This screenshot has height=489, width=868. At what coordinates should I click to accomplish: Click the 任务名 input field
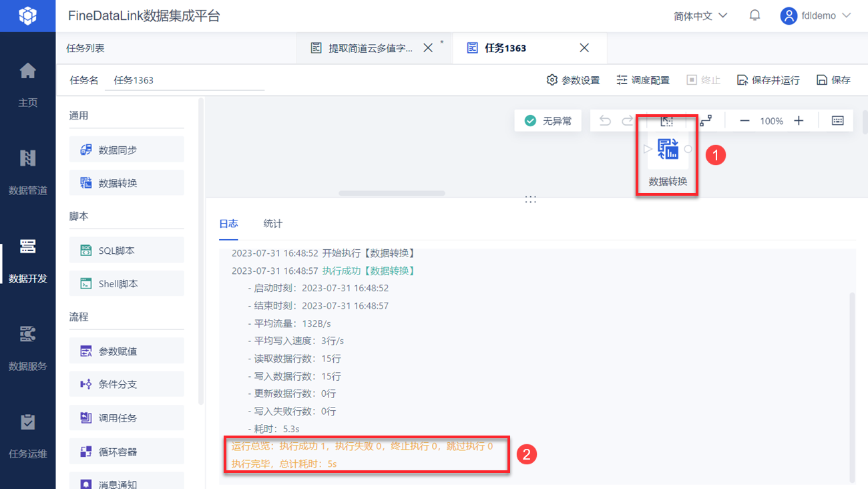point(185,80)
